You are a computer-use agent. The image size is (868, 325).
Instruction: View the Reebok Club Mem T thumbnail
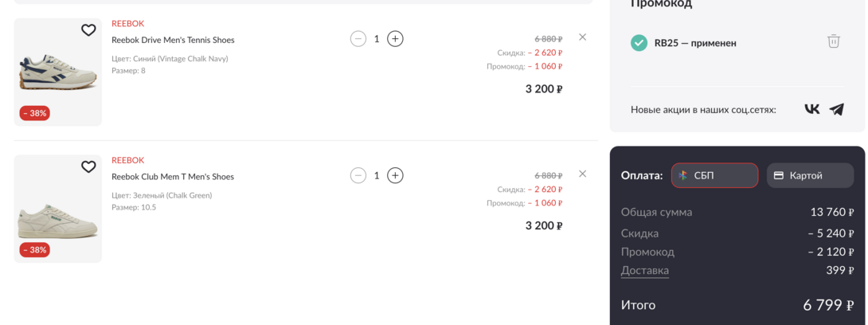[x=58, y=210]
